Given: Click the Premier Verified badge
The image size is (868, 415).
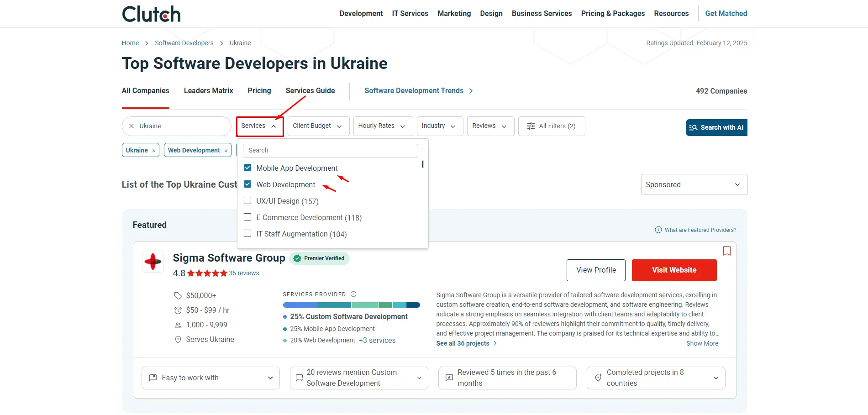Looking at the screenshot, I should 319,258.
